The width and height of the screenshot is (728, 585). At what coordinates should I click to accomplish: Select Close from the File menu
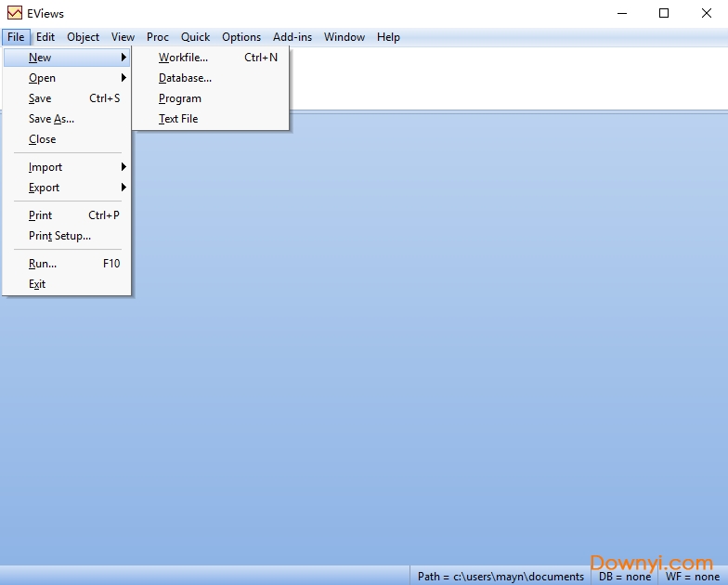43,139
